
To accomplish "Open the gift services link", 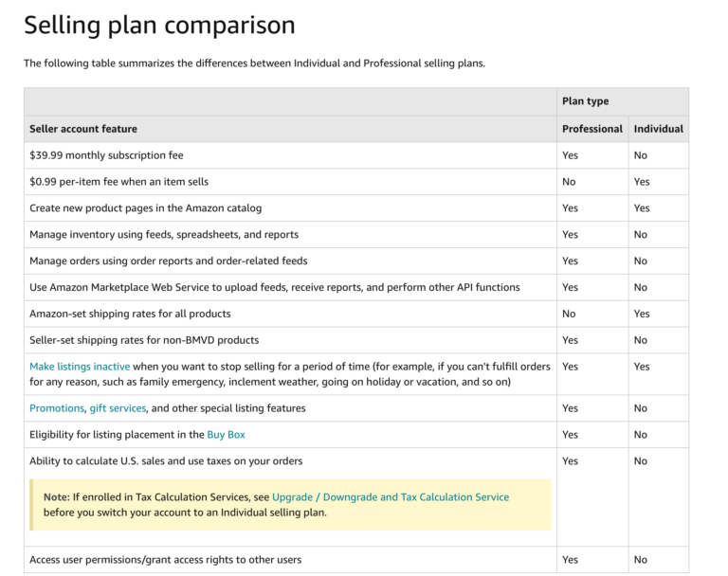I will pyautogui.click(x=118, y=408).
